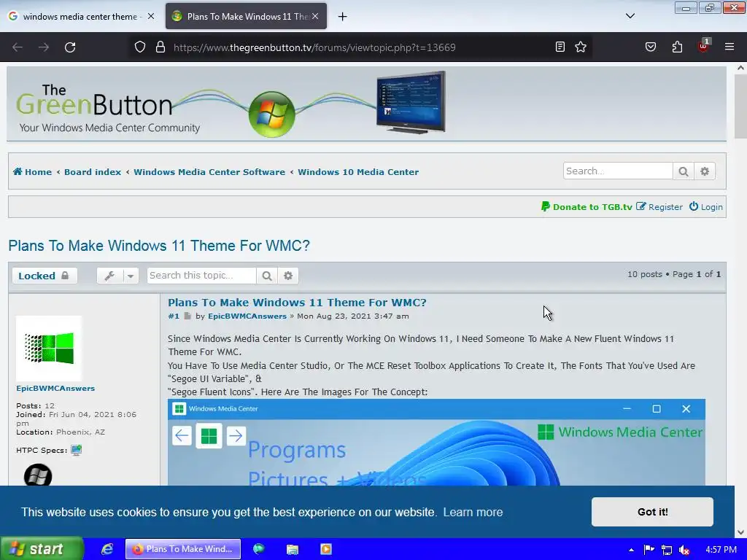Viewport: 747px width, 560px height.
Task: Focus the site Search field
Action: (618, 171)
